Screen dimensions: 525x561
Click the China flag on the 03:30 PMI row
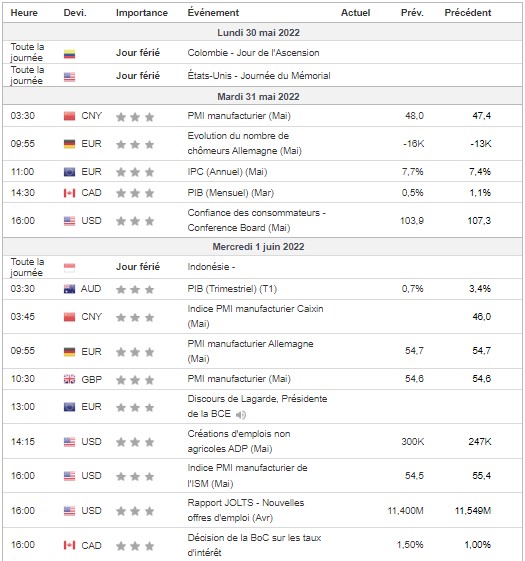(69, 116)
